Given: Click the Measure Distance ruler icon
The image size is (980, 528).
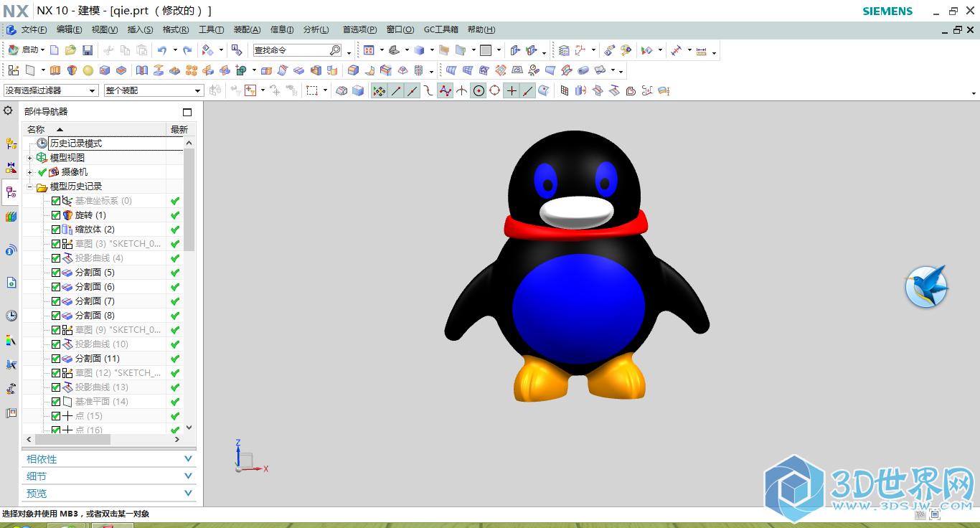Looking at the screenshot, I should (x=675, y=50).
